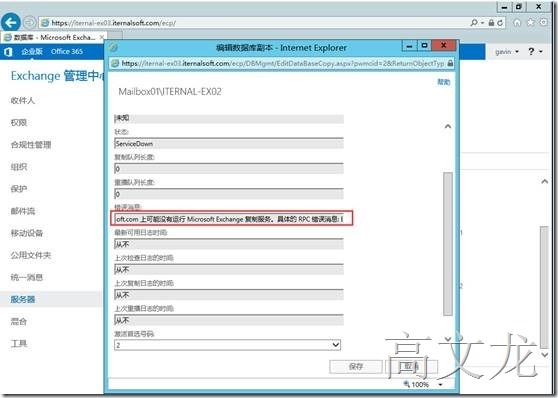Open 收件人 in the left navigation
Viewport: 558px width, 398px height.
click(23, 101)
